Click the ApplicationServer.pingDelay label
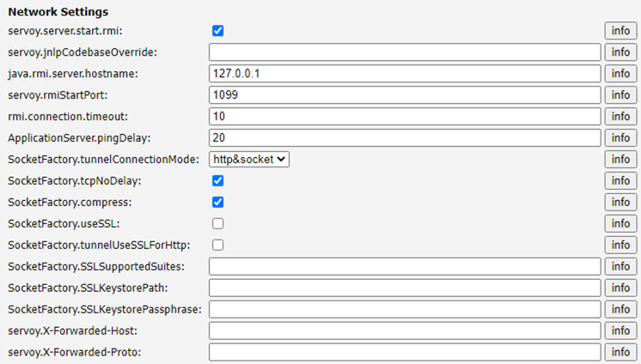This screenshot has height=364, width=641. click(x=79, y=138)
